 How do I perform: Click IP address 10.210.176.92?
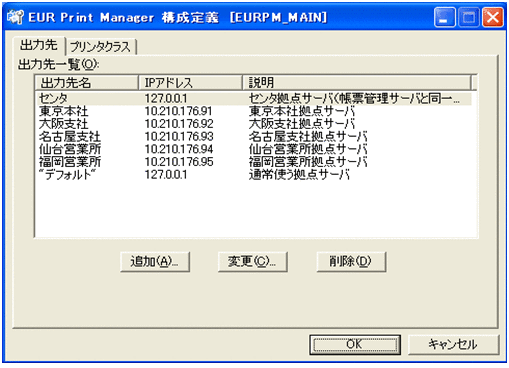click(179, 124)
